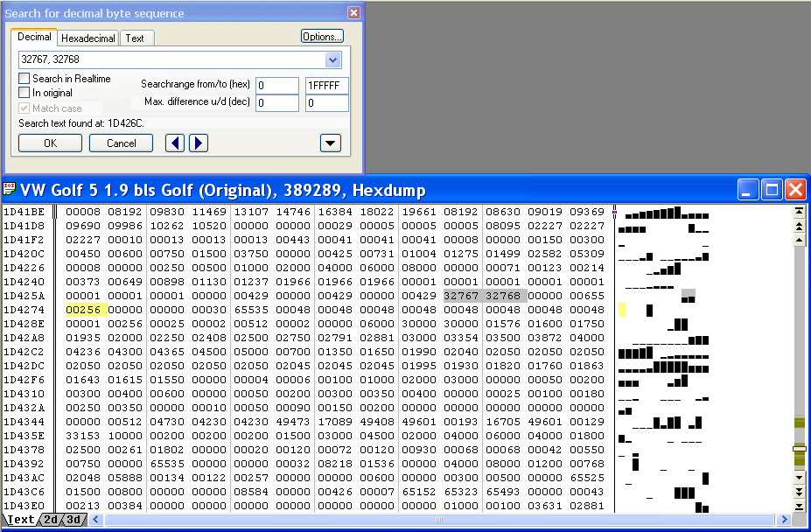Click the grey highlighted bars in the bar-graph preview
This screenshot has height=532, width=811.
click(689, 296)
